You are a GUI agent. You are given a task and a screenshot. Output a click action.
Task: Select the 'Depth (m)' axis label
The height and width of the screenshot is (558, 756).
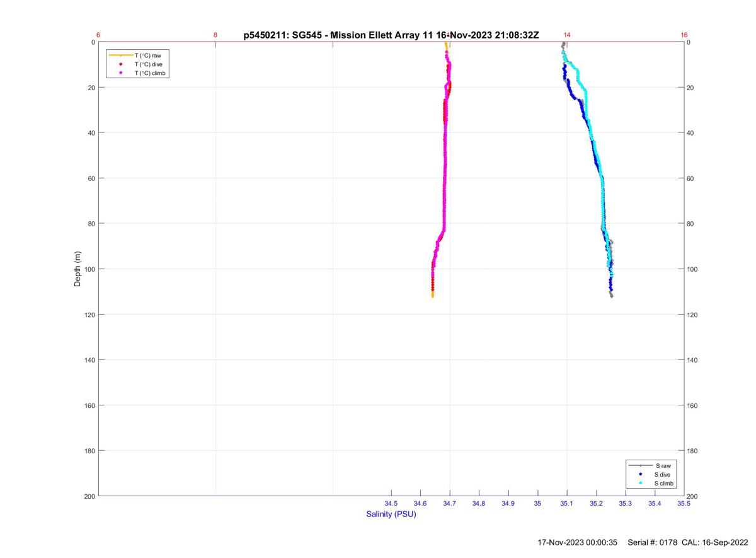coord(78,269)
